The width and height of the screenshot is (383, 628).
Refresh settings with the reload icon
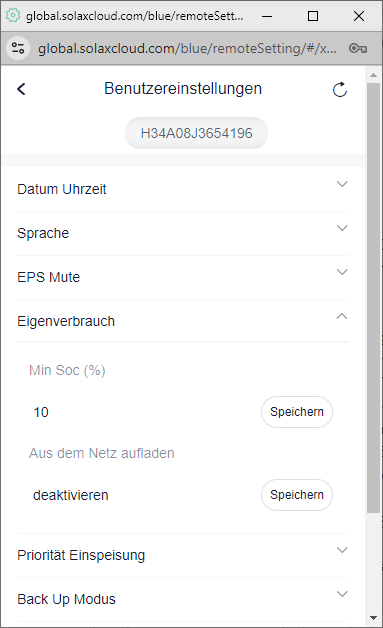pos(340,89)
